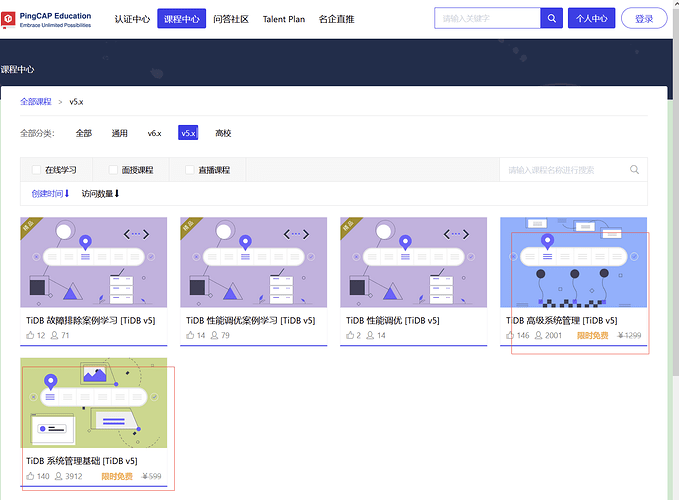Click 限时免费 on TiDB 系统管理基础
This screenshot has width=679, height=500.
click(x=117, y=476)
